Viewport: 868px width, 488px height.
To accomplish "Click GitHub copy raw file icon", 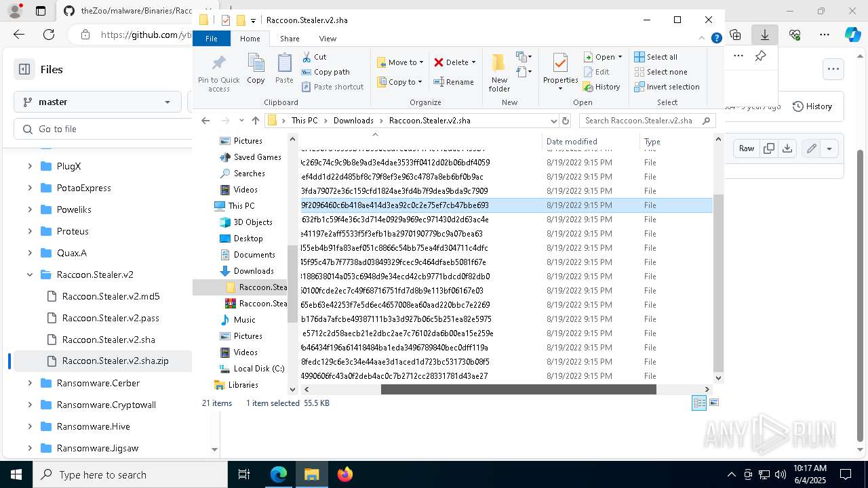I will (x=769, y=148).
